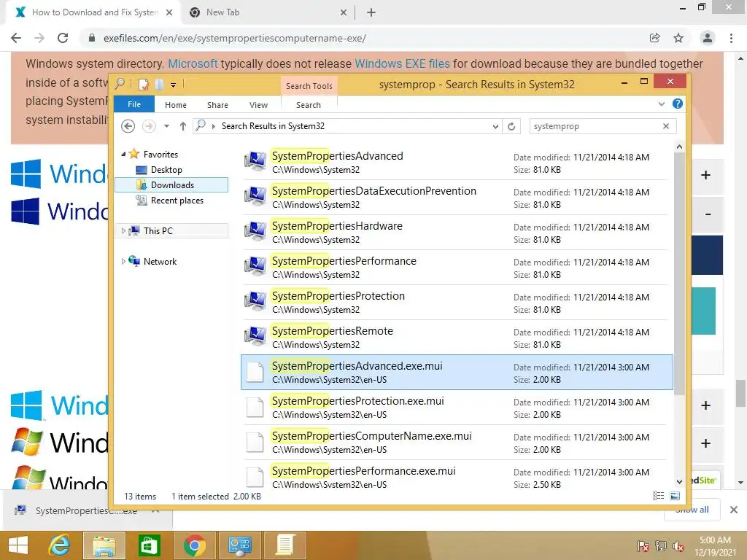This screenshot has height=560, width=747.
Task: Click the Microsoft link on webpage
Action: (193, 63)
